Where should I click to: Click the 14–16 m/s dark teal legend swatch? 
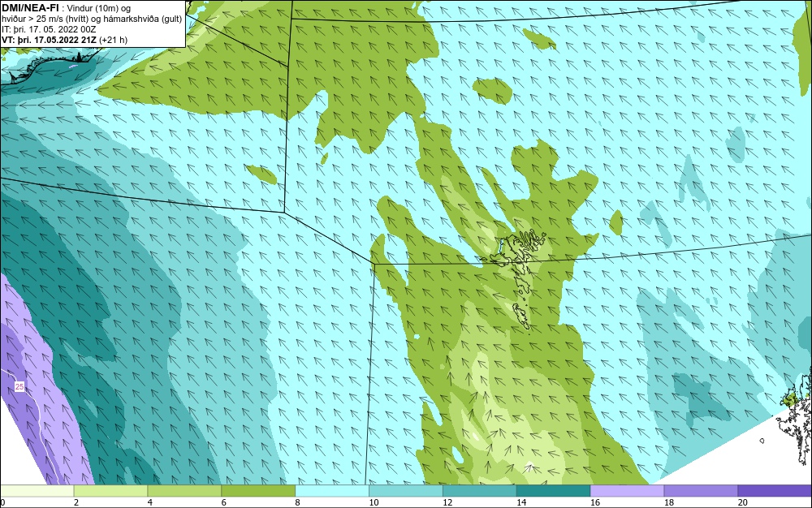point(554,490)
